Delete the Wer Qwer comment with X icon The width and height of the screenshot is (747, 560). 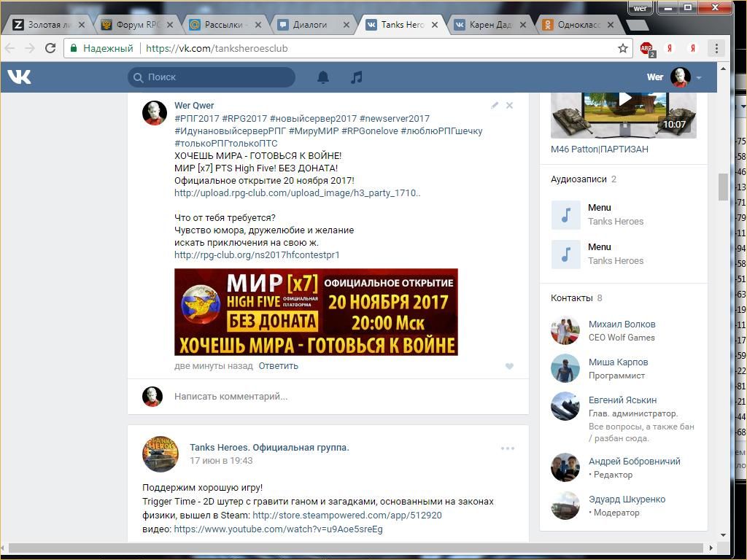click(509, 105)
